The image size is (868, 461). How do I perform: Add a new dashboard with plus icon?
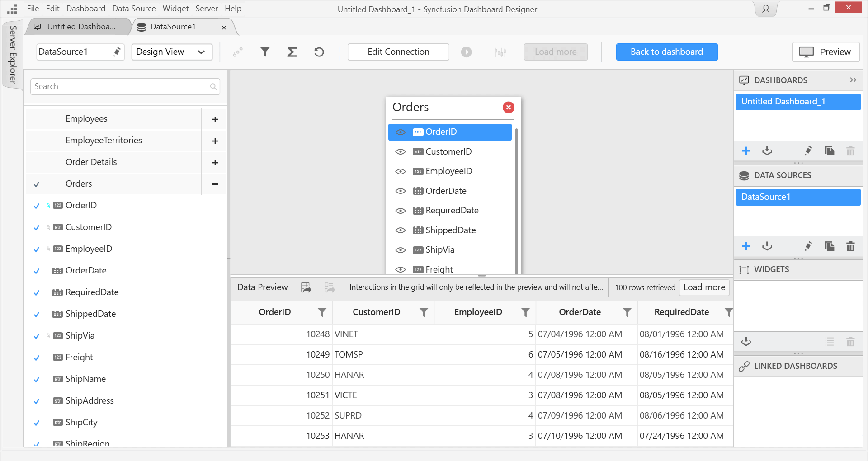click(746, 151)
